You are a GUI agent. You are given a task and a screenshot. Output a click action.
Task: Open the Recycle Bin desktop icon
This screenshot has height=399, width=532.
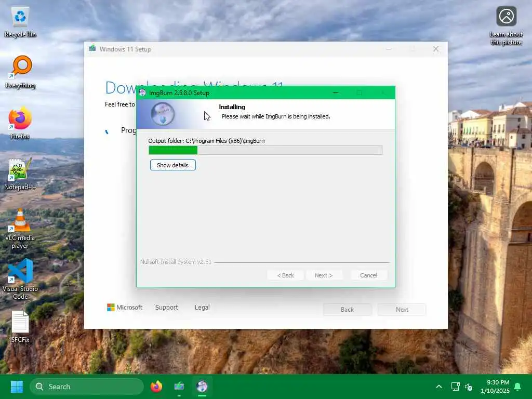click(20, 22)
